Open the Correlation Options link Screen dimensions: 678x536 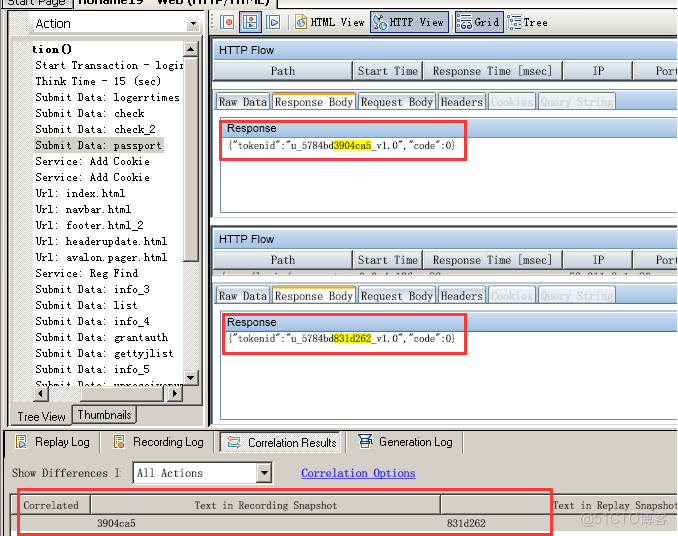[358, 473]
